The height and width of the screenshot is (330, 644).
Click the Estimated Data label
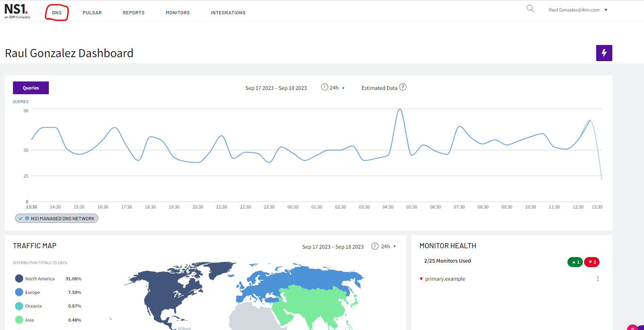coord(379,88)
